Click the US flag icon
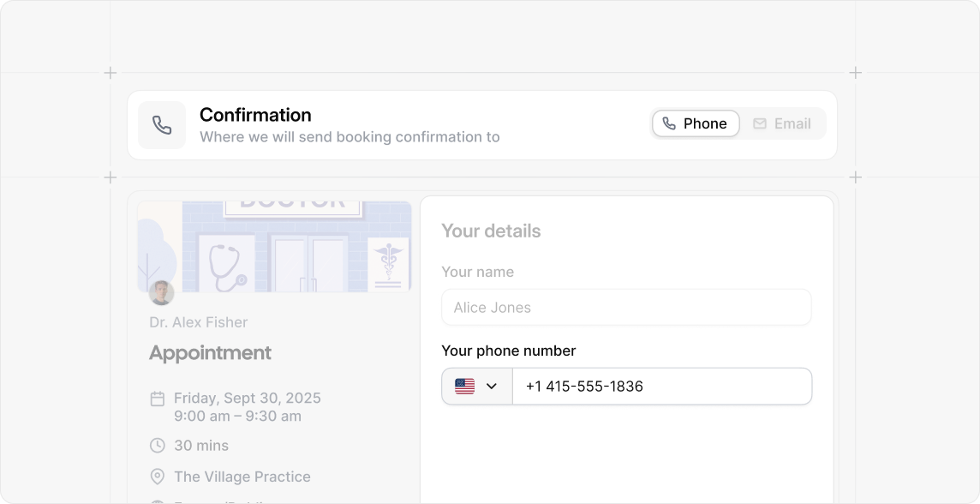This screenshot has height=504, width=980. (x=464, y=387)
